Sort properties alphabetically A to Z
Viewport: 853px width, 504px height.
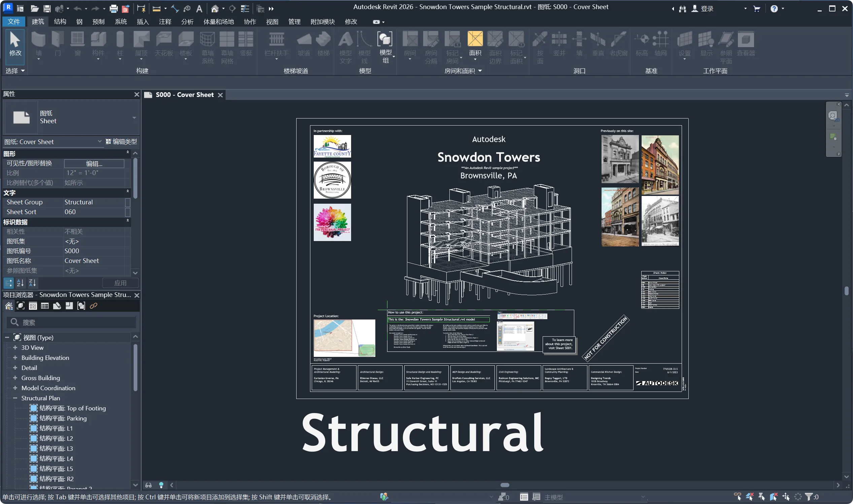pos(21,282)
